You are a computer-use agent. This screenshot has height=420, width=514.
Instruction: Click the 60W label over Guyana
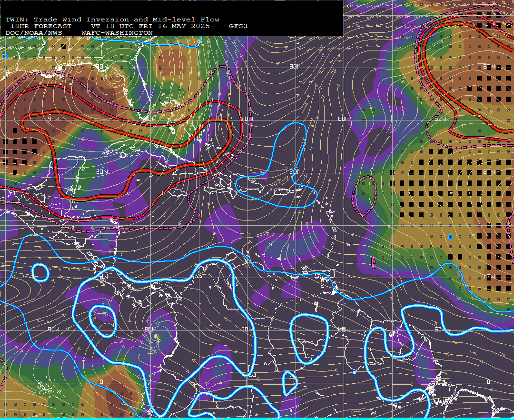(344, 329)
